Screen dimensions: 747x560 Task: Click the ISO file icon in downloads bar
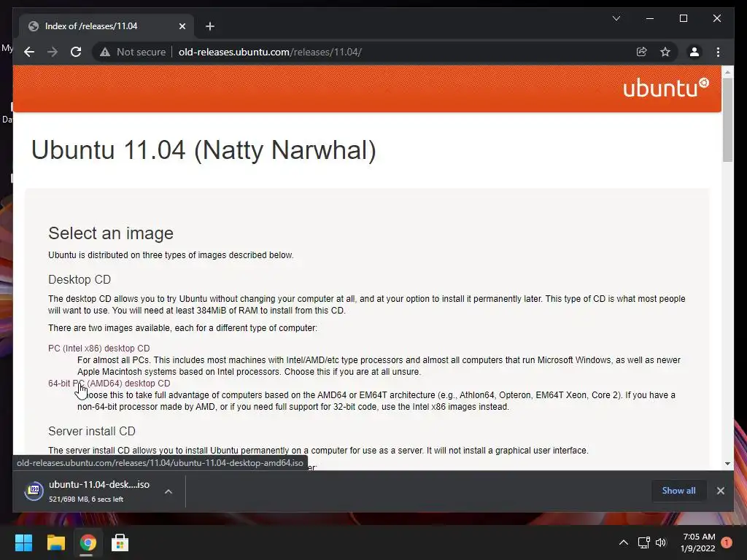(x=34, y=491)
